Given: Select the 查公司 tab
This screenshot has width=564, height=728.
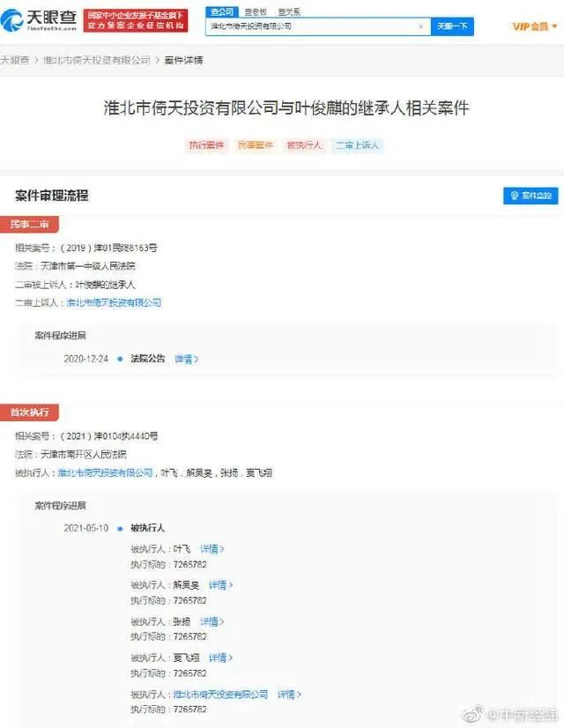Looking at the screenshot, I should [x=222, y=12].
